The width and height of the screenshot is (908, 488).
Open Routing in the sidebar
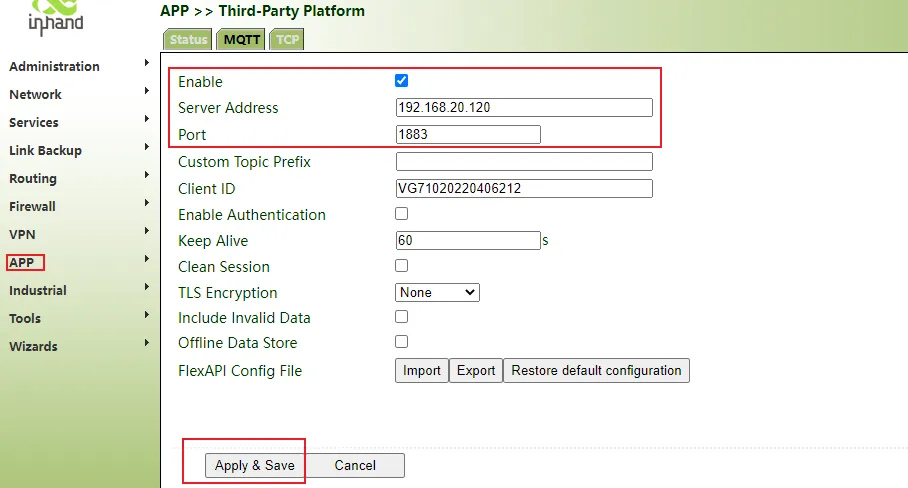33,178
